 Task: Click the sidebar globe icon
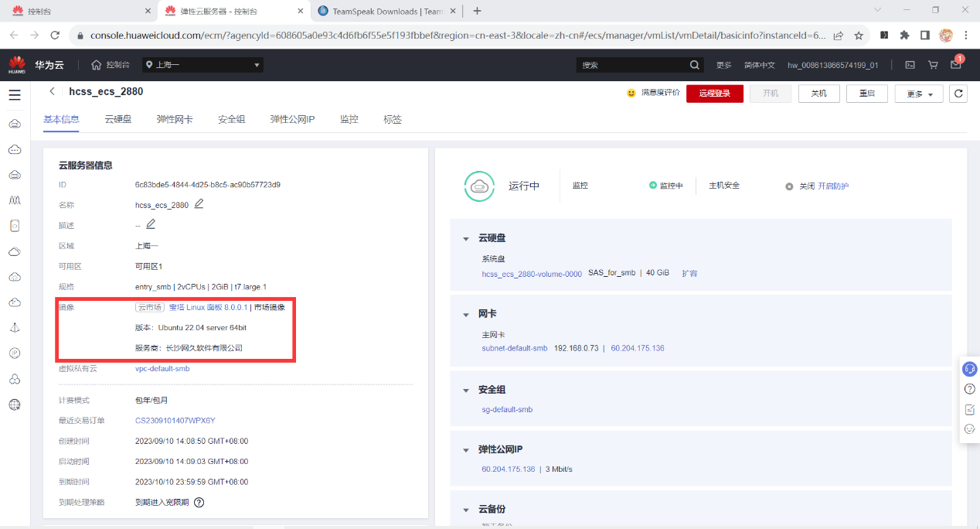pyautogui.click(x=14, y=404)
